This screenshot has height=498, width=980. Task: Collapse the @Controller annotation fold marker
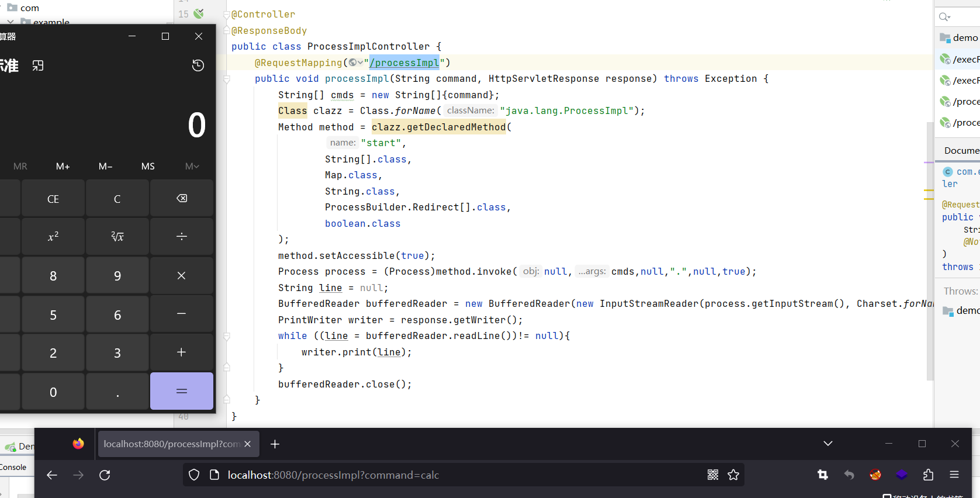pos(227,15)
